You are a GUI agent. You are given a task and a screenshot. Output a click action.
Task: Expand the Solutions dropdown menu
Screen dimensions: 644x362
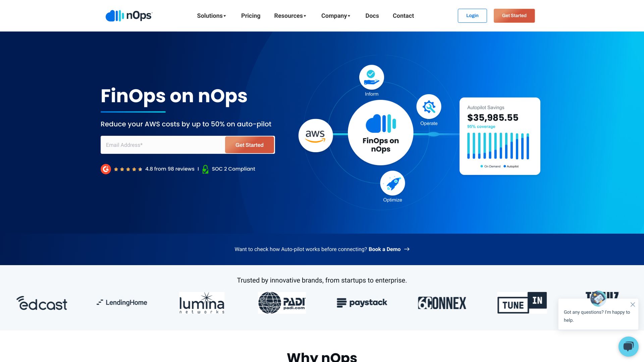211,15
